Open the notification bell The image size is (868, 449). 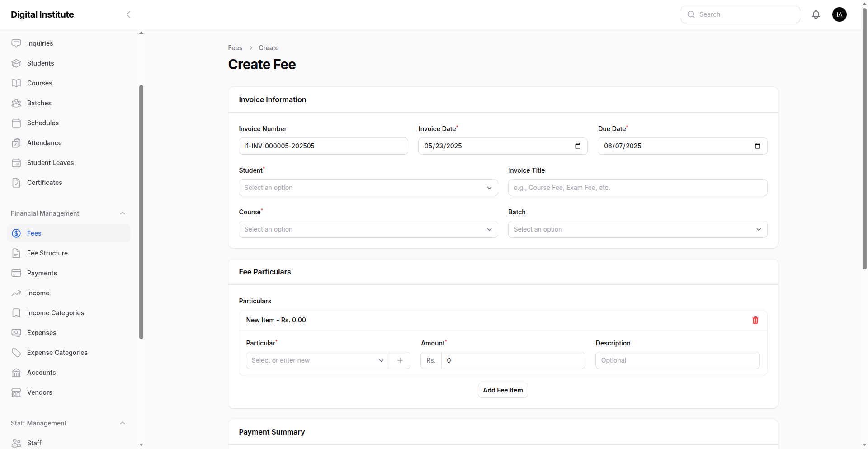click(816, 14)
